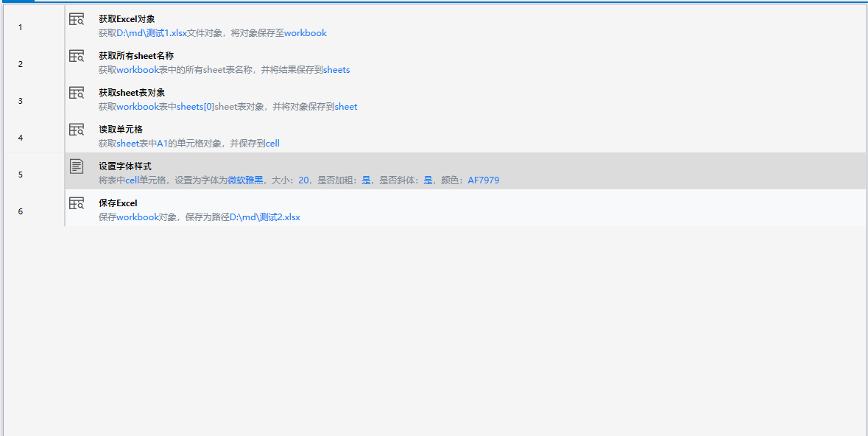Screen dimensions: 868x436
Task: Click the 获取Excel对象 table icon in step 1
Action: pyautogui.click(x=76, y=20)
